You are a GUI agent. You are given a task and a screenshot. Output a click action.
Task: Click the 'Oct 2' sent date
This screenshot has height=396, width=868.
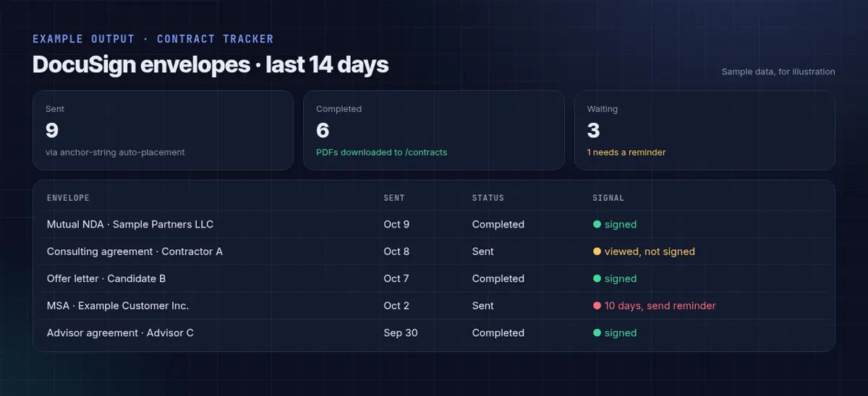tap(396, 306)
